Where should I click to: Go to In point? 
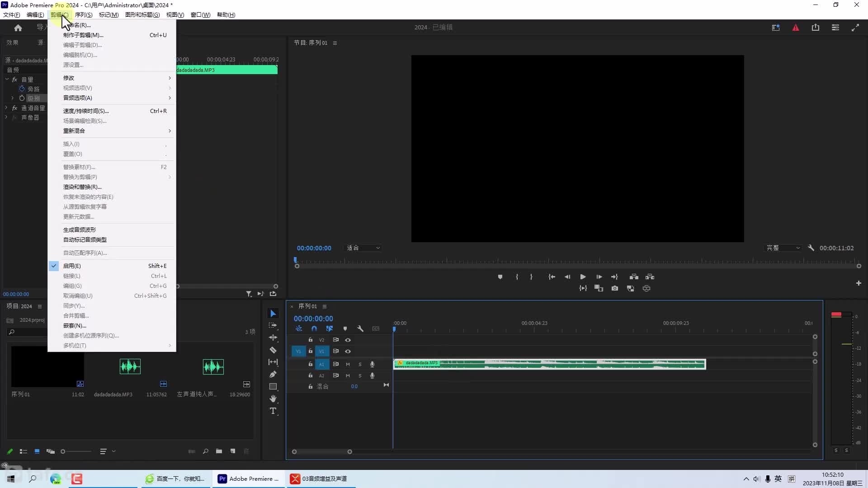tap(552, 277)
